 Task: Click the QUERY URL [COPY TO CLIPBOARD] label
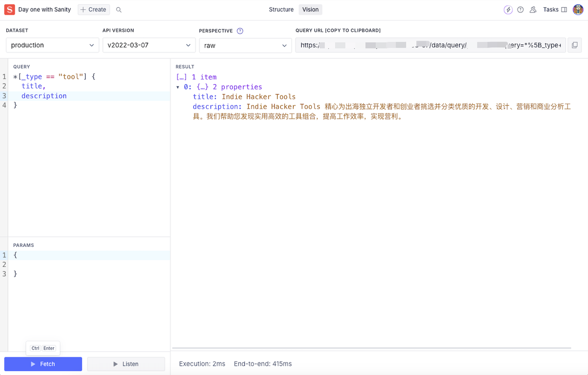(x=338, y=30)
